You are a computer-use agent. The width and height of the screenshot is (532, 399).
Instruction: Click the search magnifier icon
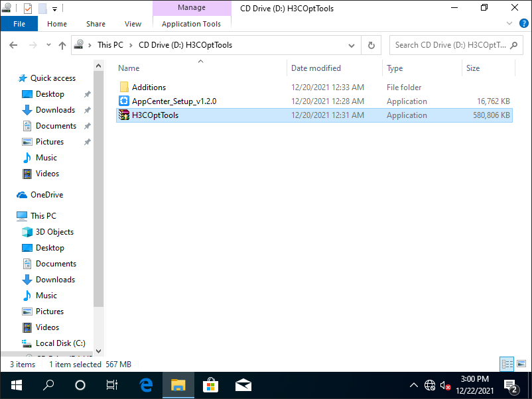coord(513,45)
